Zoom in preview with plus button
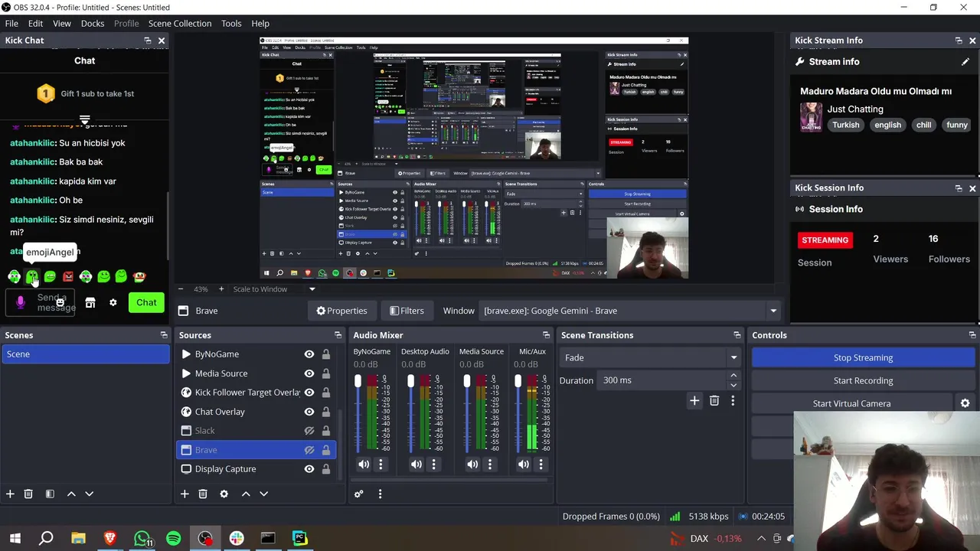980x551 pixels. (x=221, y=289)
